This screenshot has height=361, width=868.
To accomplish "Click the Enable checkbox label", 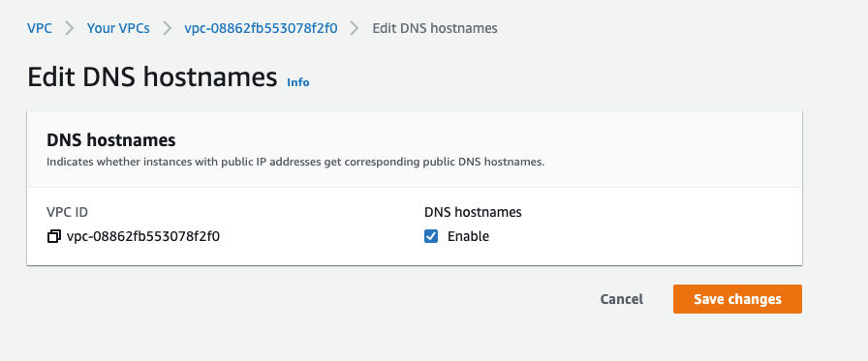I will coord(468,236).
